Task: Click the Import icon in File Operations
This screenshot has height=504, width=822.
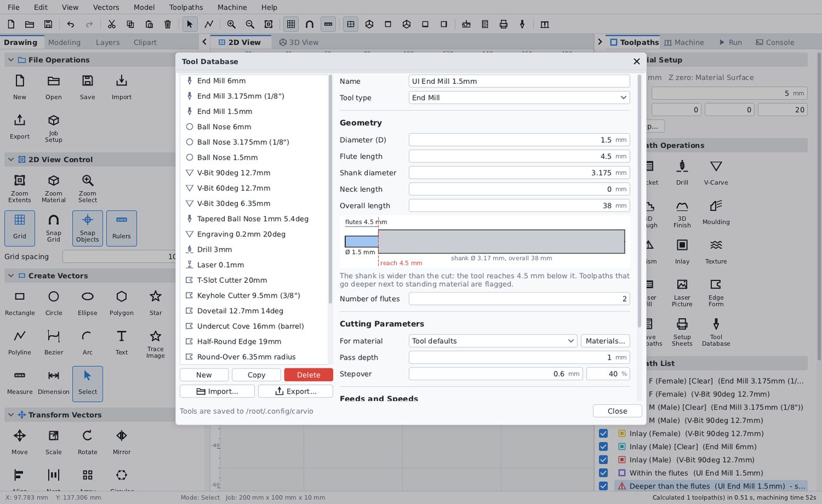Action: pyautogui.click(x=122, y=87)
